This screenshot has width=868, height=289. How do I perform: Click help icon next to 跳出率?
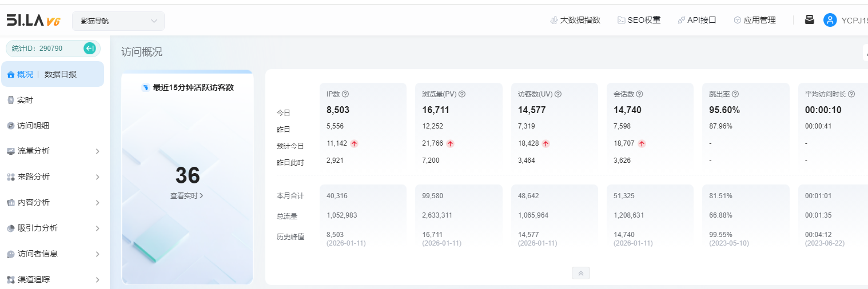pos(735,94)
